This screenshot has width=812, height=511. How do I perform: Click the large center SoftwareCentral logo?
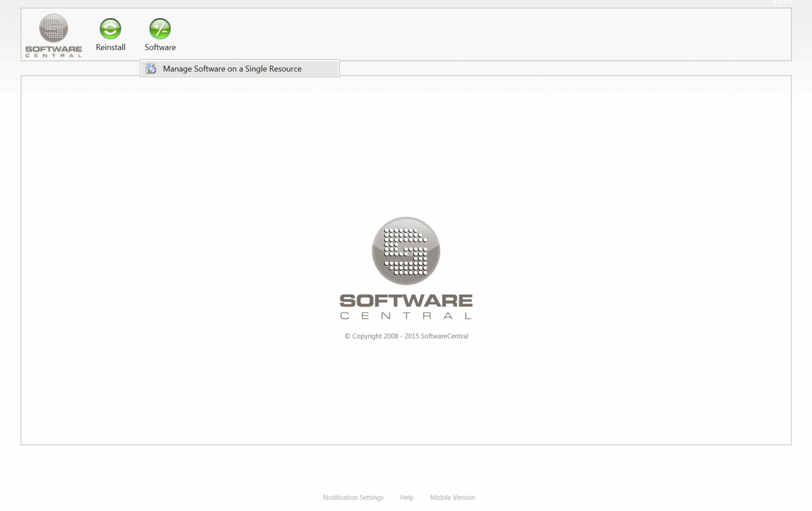click(406, 268)
